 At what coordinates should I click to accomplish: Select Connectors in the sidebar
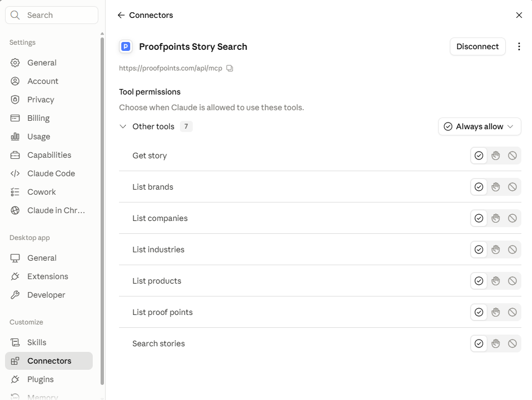pyautogui.click(x=49, y=361)
